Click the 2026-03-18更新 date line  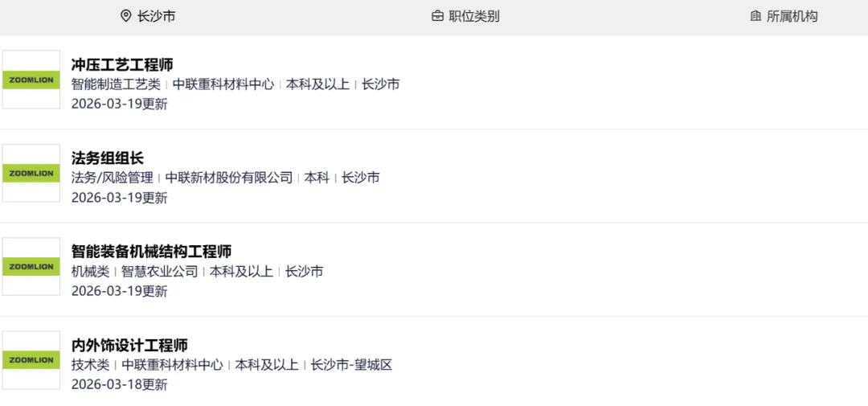click(119, 384)
